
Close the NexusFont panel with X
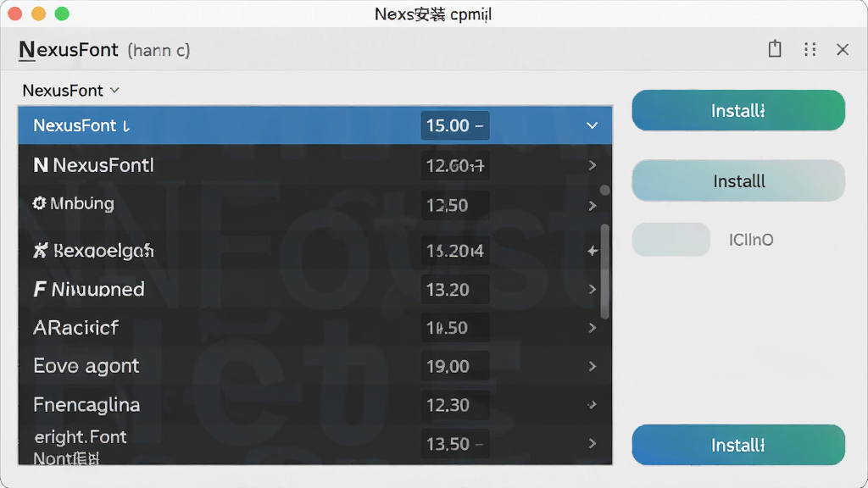click(x=843, y=49)
